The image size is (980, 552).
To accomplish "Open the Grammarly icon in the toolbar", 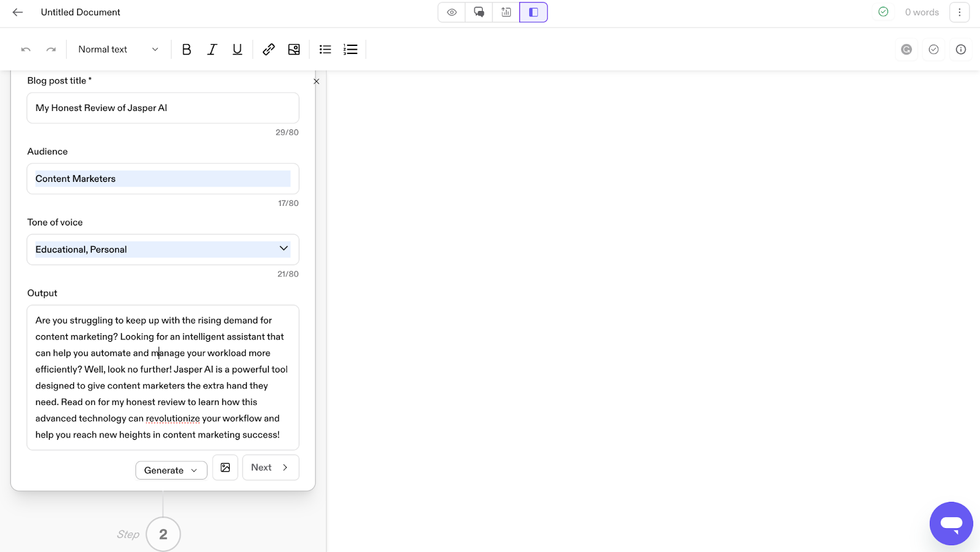I will tap(907, 50).
